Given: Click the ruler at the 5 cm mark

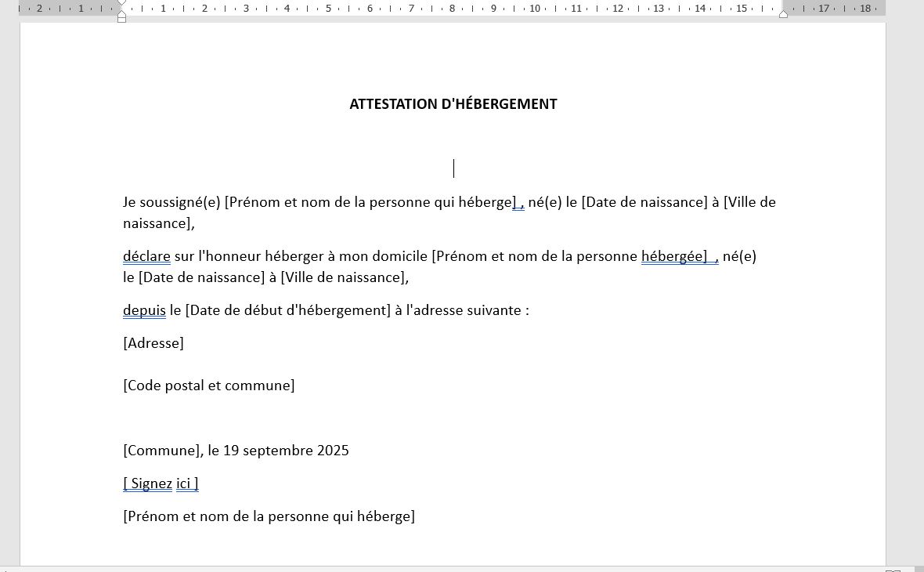Looking at the screenshot, I should point(328,9).
